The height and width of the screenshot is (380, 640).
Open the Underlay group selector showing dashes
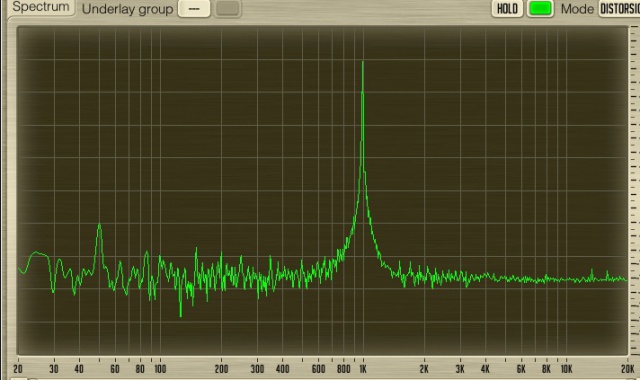194,9
